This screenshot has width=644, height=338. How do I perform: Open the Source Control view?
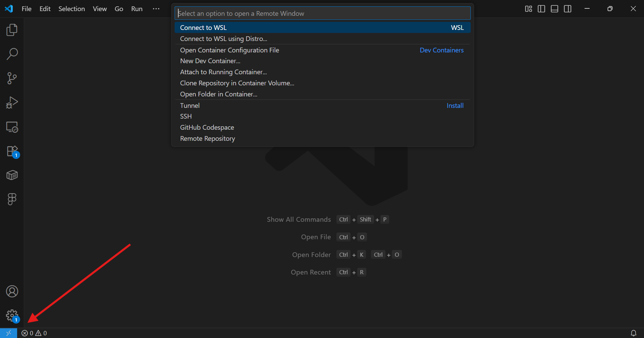click(12, 78)
